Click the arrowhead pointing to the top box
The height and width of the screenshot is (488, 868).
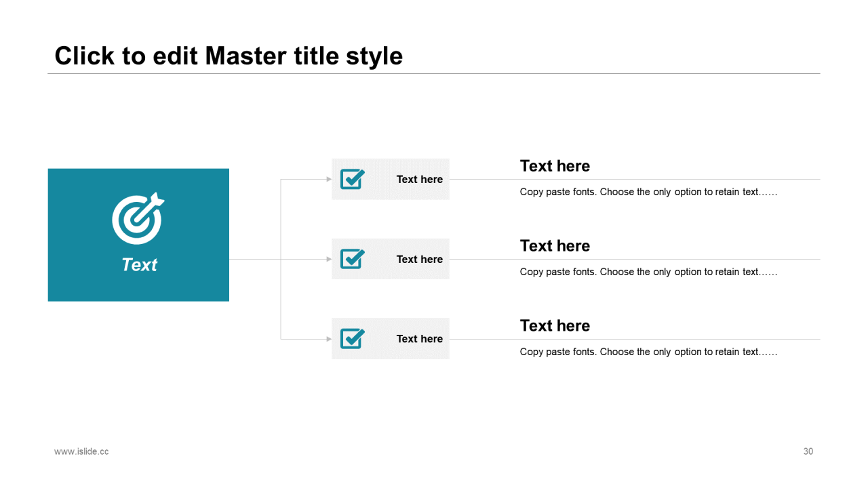[x=329, y=180]
